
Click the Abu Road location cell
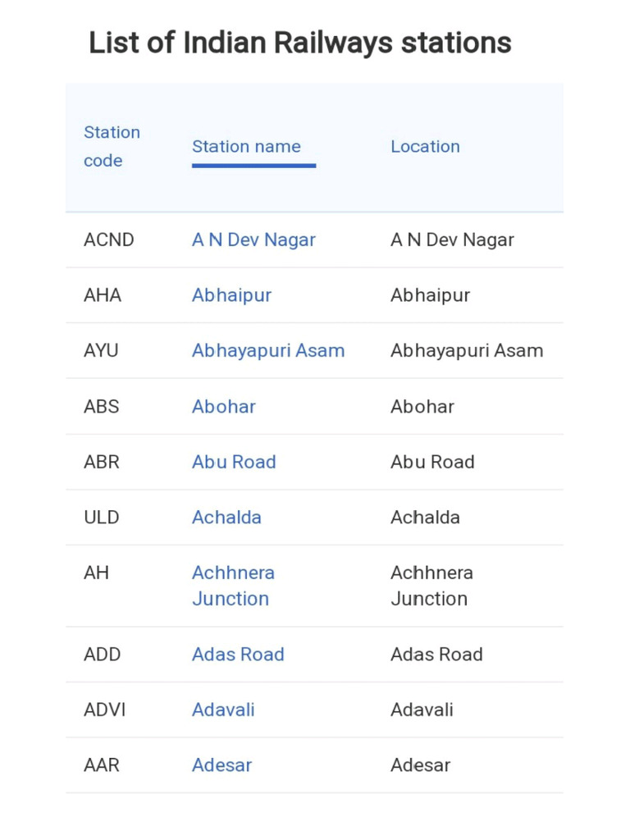click(432, 462)
